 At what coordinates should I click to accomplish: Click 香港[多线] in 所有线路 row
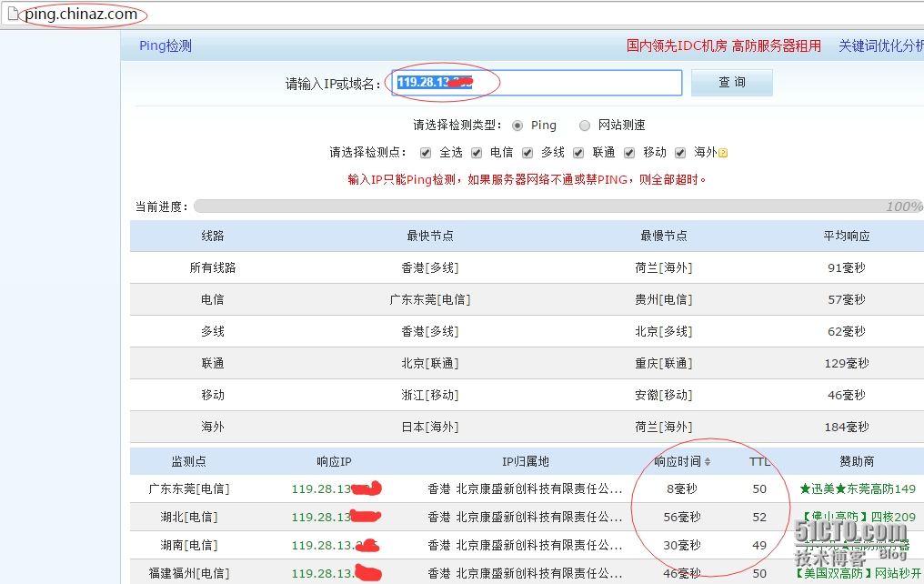430,267
